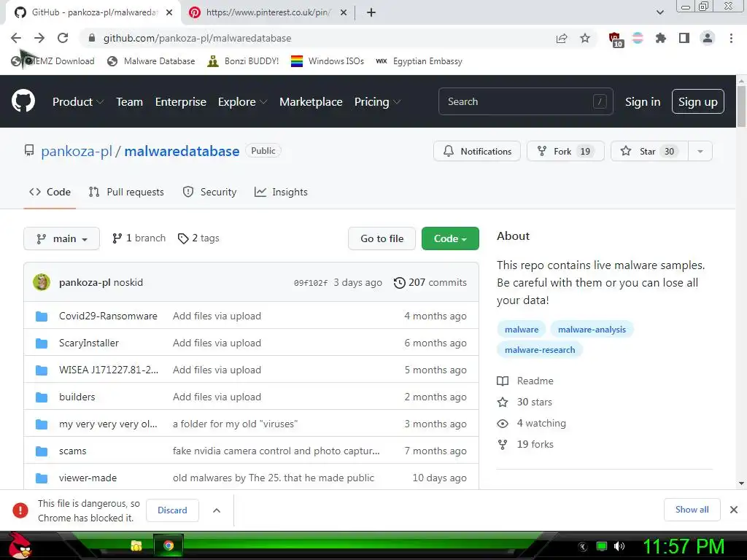Open file explorer from taskbar
The height and width of the screenshot is (560, 747).
(136, 545)
